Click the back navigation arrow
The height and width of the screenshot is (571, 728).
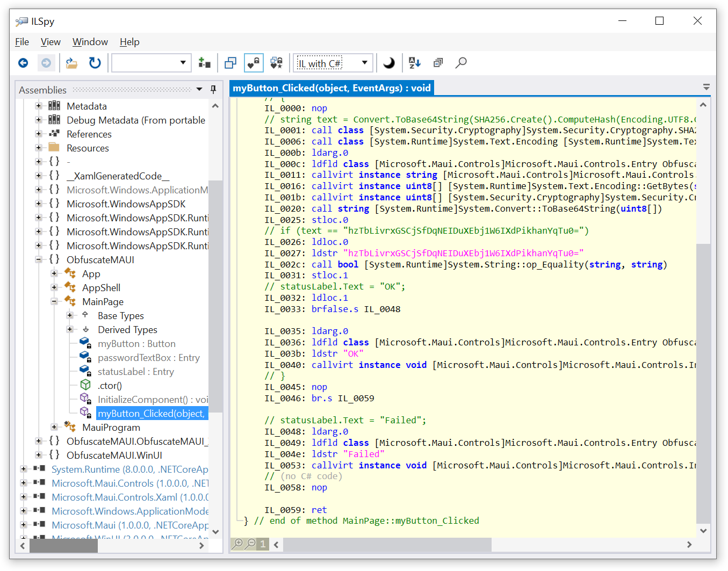[x=23, y=63]
